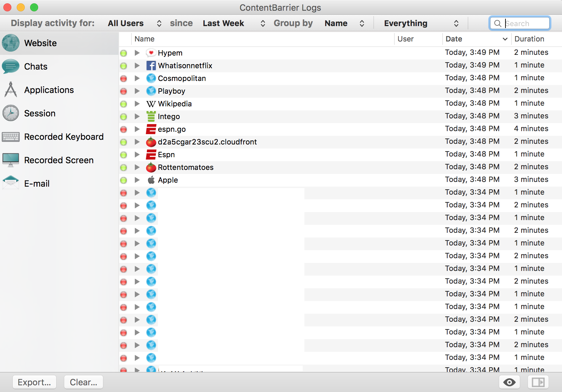
Task: Open the Recorded Keyboard section
Action: [x=59, y=137]
